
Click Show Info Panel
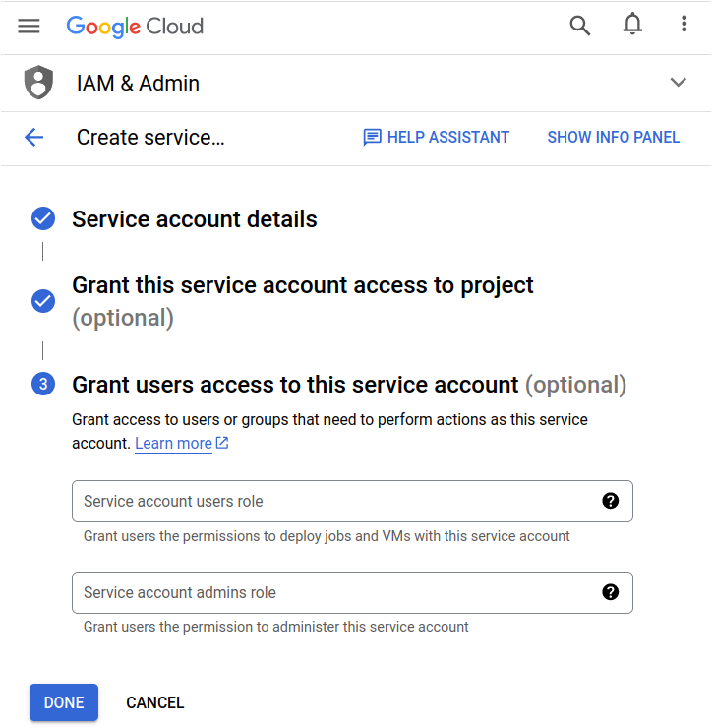point(613,138)
